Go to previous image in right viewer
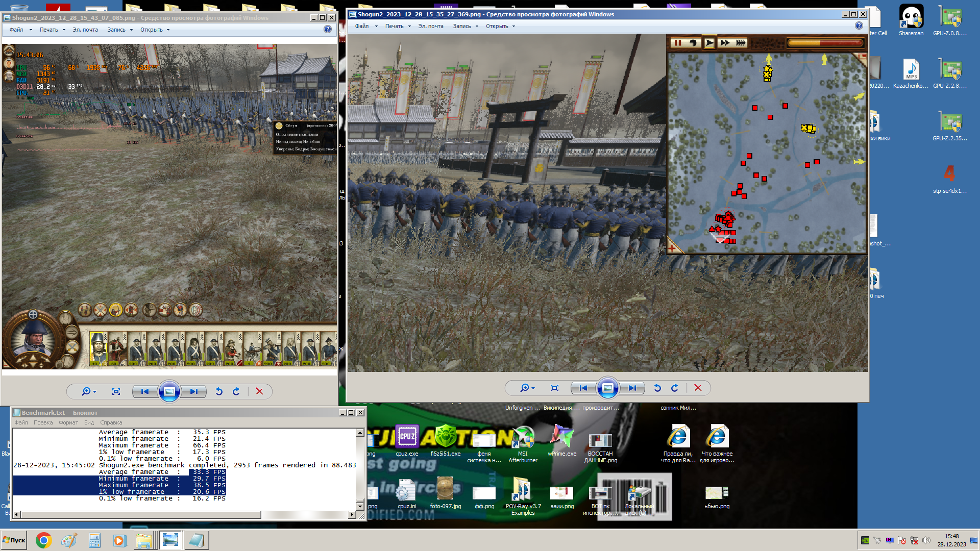 (x=583, y=388)
